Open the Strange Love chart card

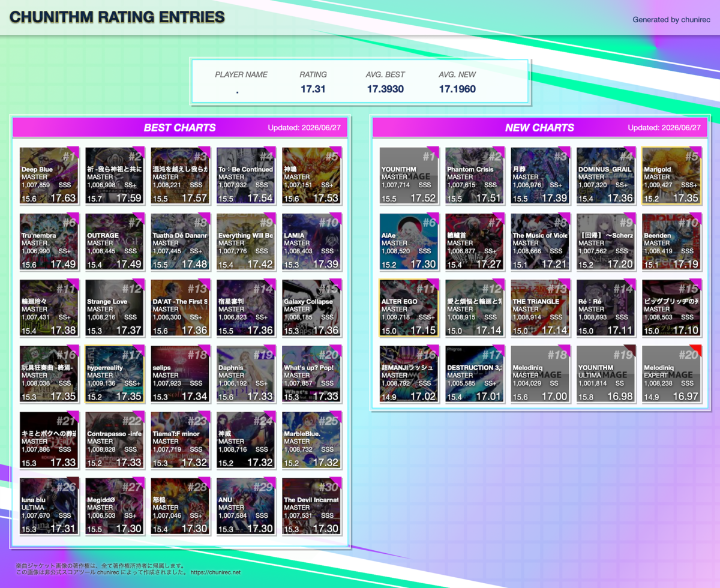(114, 308)
